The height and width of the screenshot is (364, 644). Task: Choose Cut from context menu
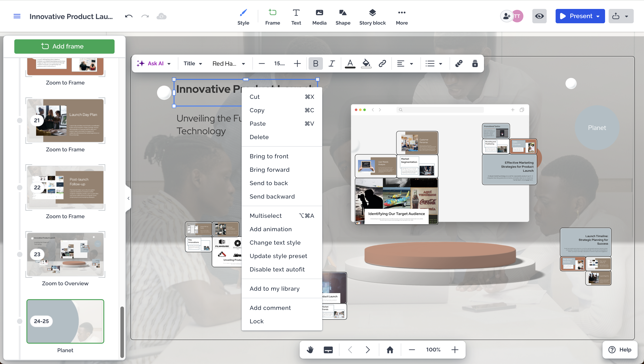point(282,97)
